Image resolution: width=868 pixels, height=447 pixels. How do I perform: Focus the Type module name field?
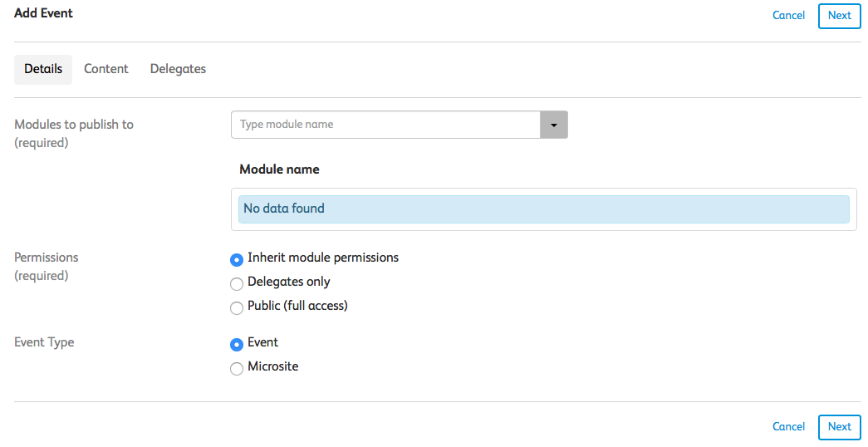385,125
